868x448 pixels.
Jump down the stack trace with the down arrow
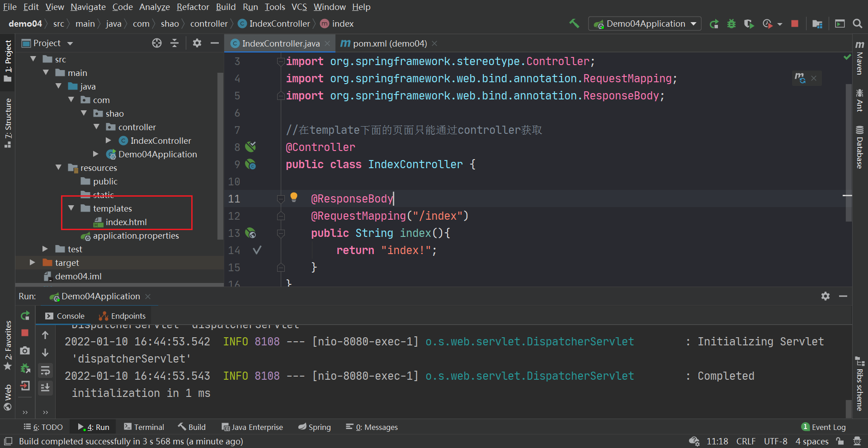45,352
